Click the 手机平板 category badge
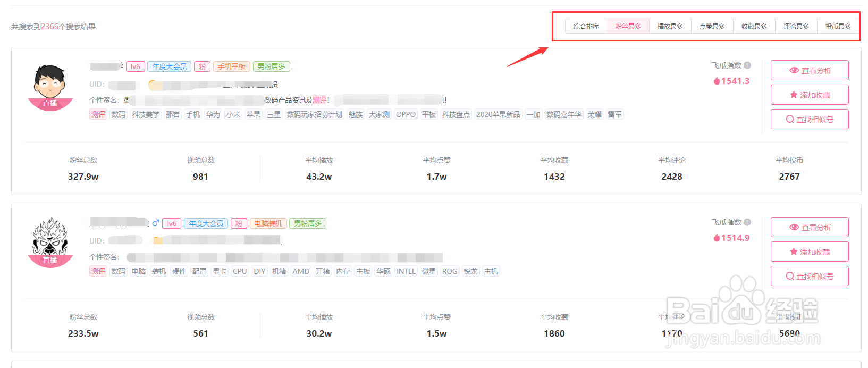Image resolution: width=868 pixels, height=368 pixels. 232,66
